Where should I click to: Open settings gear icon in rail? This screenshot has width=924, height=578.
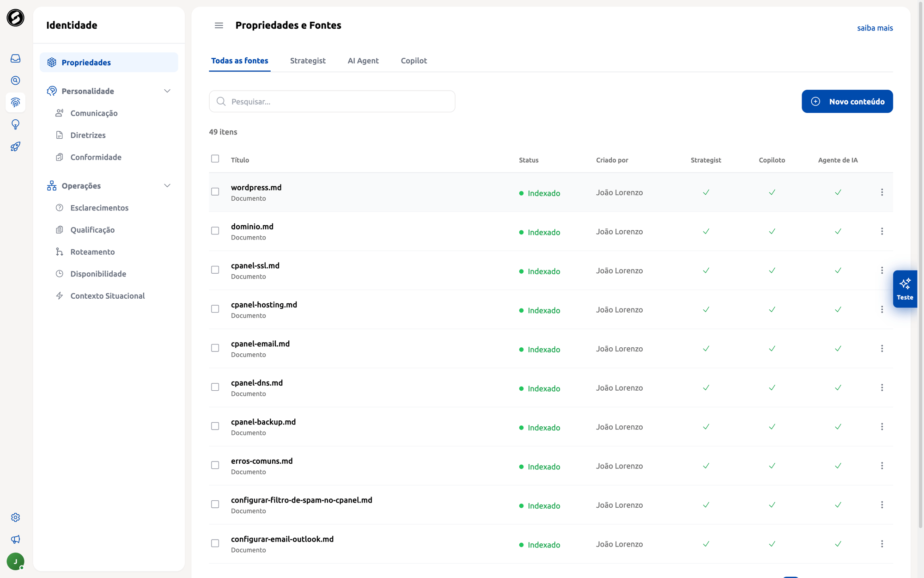click(15, 517)
